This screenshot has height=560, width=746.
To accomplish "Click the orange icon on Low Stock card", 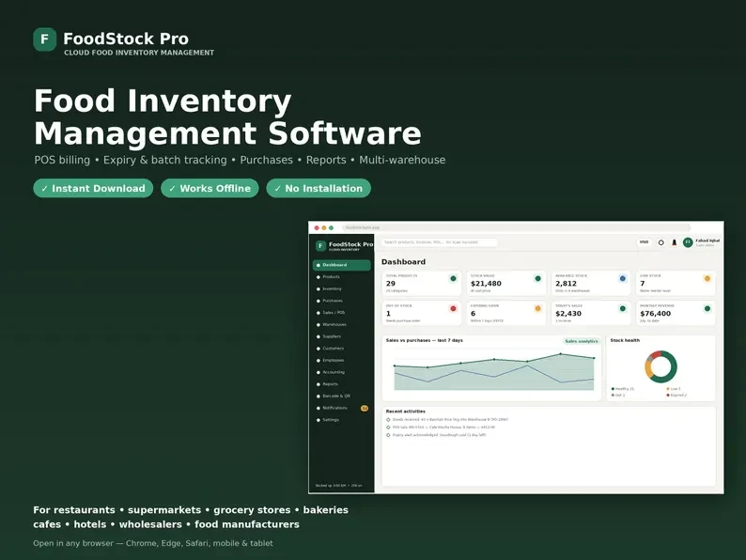I will point(707,279).
